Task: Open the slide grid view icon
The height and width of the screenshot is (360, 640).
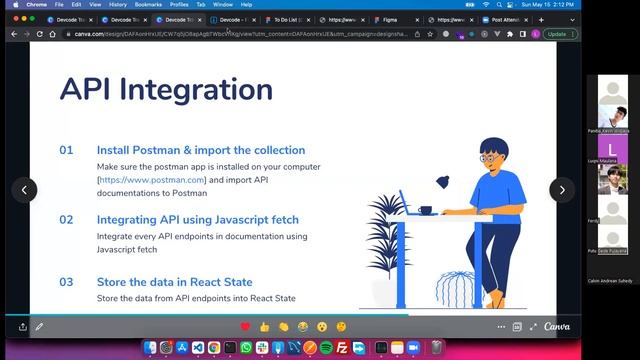Action: point(517,327)
